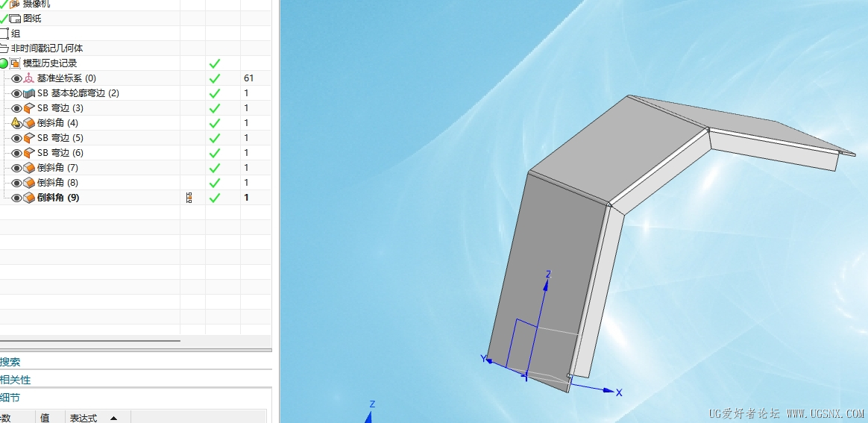Click bold value 1 in 倒斜角 (9) row
868x423 pixels.
click(246, 198)
